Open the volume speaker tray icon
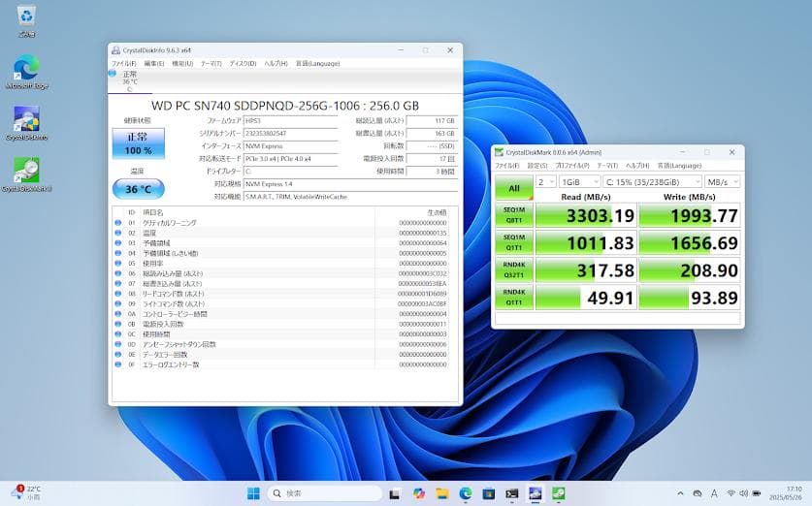This screenshot has height=506, width=812. [744, 493]
